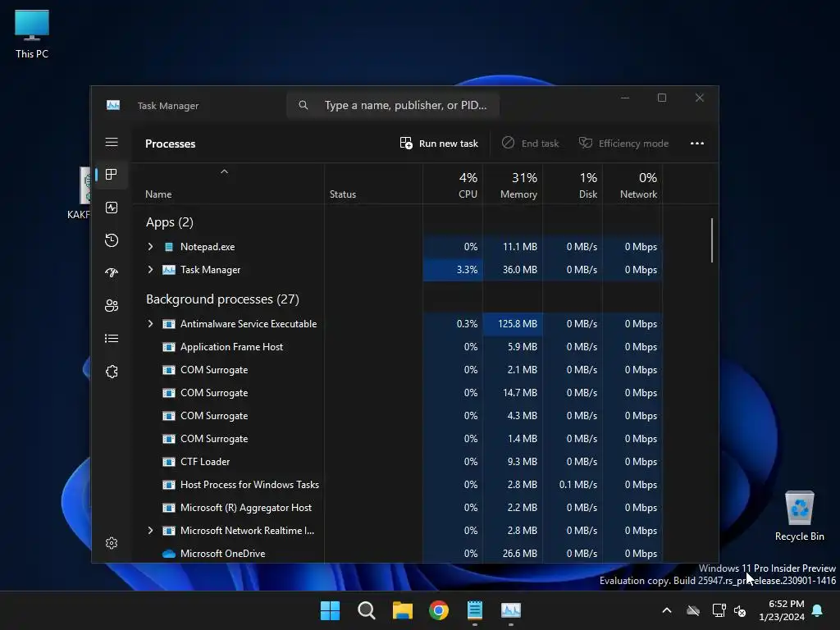Click the network tray icon
Viewport: 840px width, 630px height.
[719, 610]
